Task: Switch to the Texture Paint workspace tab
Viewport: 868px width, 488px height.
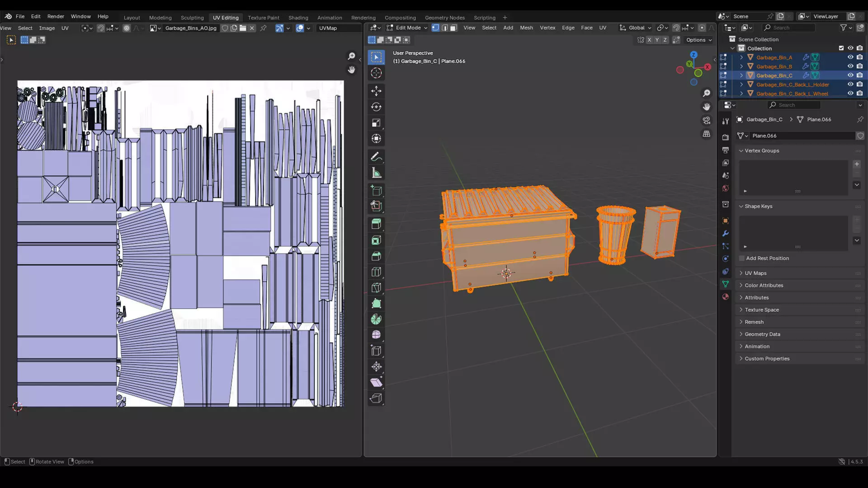Action: (264, 18)
